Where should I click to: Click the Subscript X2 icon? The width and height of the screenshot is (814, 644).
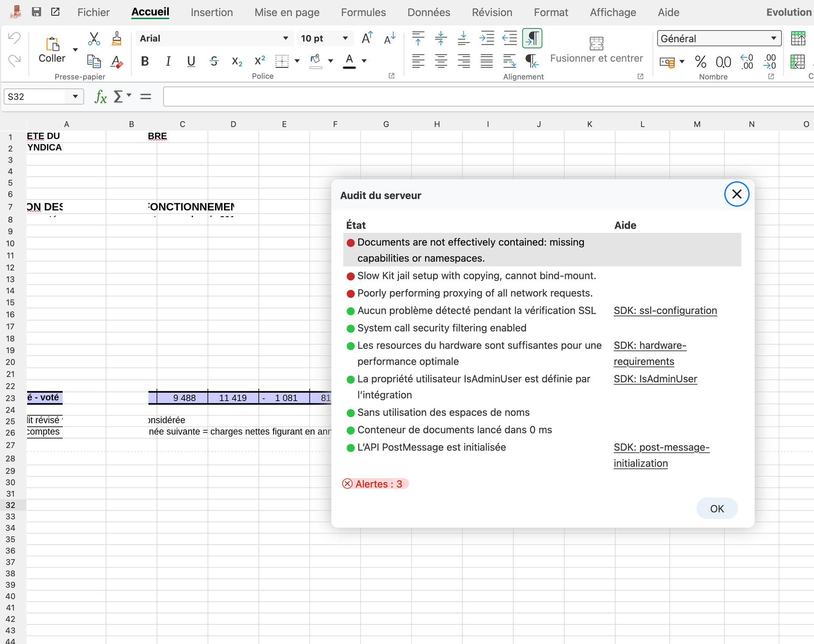click(x=237, y=61)
